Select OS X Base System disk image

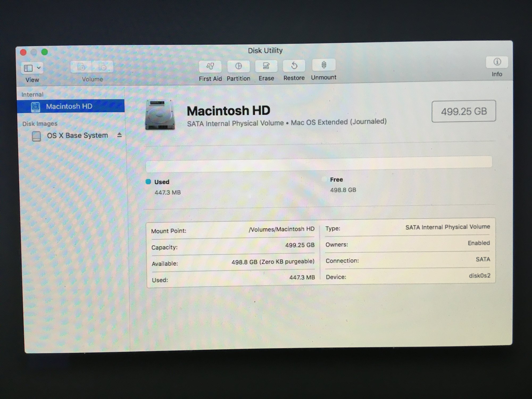77,135
